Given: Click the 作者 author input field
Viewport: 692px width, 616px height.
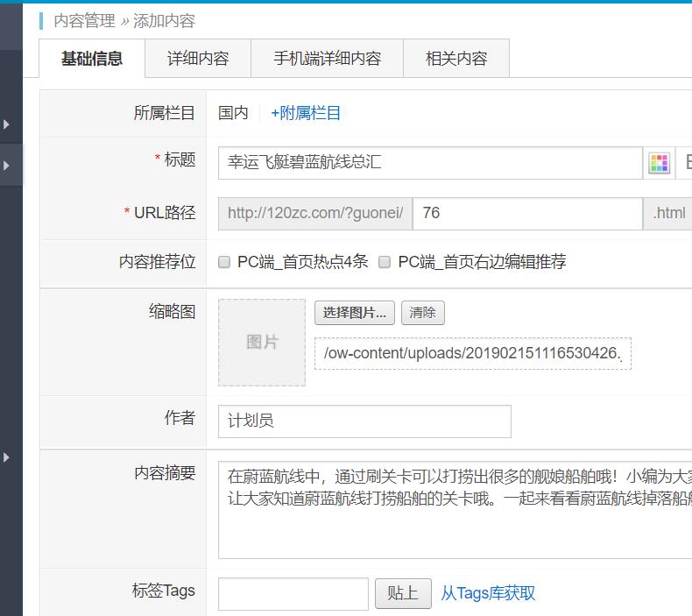Looking at the screenshot, I should 364,421.
